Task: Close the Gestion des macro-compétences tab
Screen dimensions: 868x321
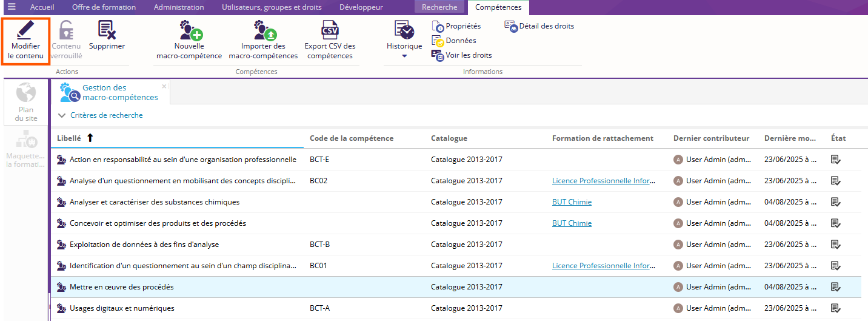Action: coord(164,86)
